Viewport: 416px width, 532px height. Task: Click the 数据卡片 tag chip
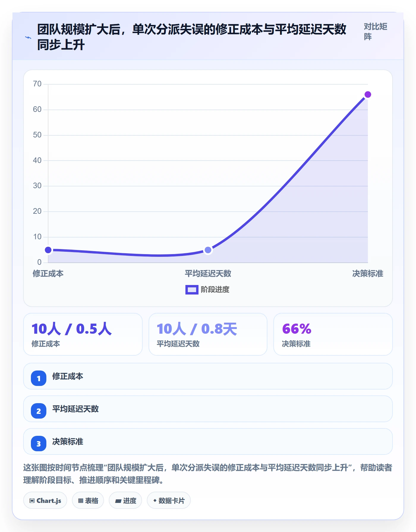point(169,501)
